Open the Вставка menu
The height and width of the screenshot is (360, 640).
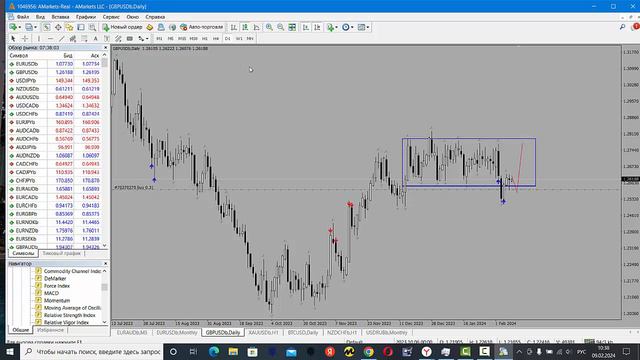click(60, 17)
